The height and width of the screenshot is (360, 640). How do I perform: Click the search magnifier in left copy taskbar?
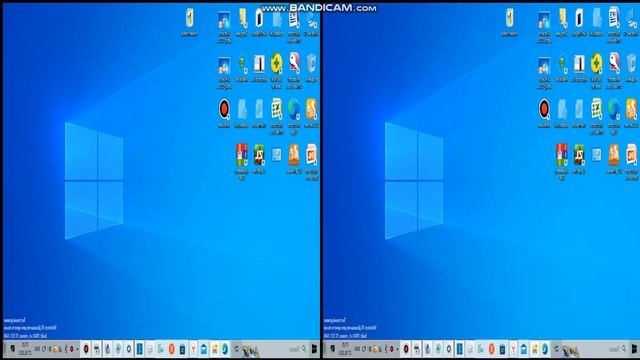point(304,349)
